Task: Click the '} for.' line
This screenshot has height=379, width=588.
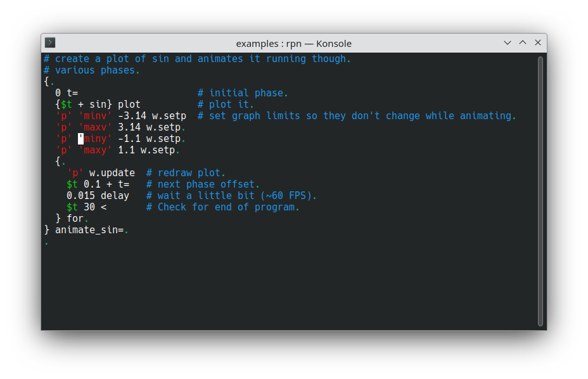Action: [72, 219]
